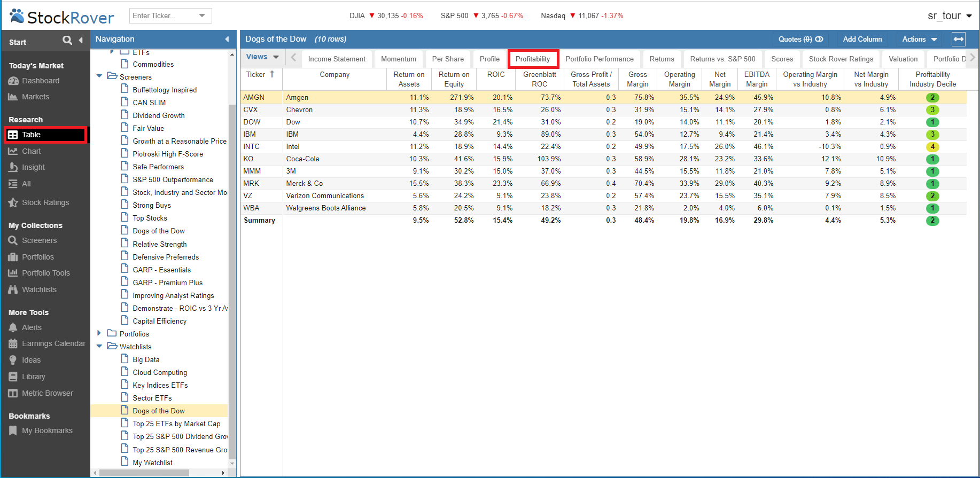Expand the Portfolios folder in Navigation
Image resolution: width=980 pixels, height=478 pixels.
click(x=99, y=333)
